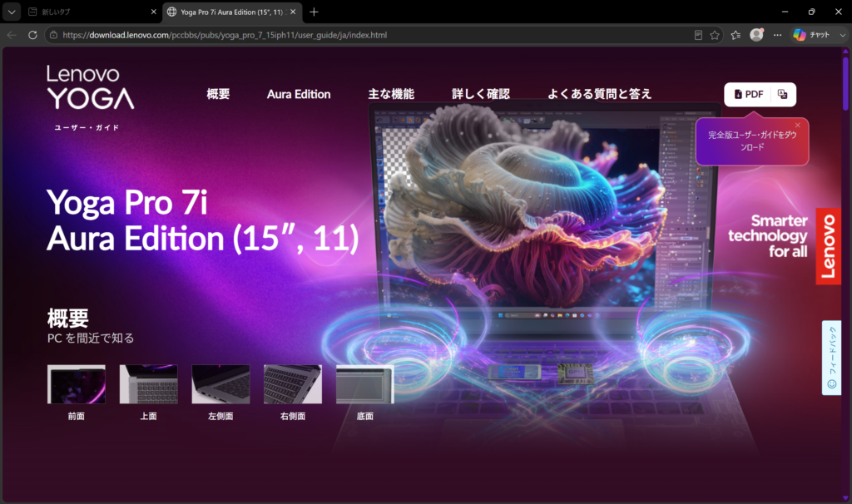Open the tab actions menu chevron
852x504 pixels.
tap(12, 12)
